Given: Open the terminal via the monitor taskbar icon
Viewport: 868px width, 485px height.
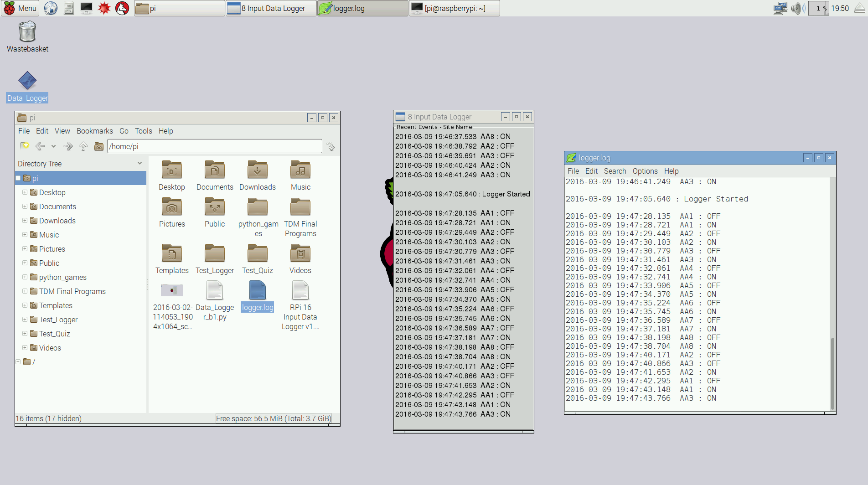Looking at the screenshot, I should (x=86, y=8).
